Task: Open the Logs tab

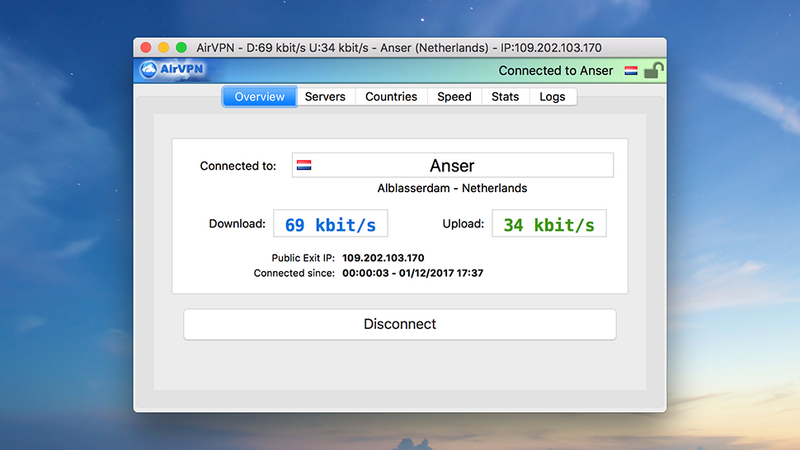Action: click(553, 96)
